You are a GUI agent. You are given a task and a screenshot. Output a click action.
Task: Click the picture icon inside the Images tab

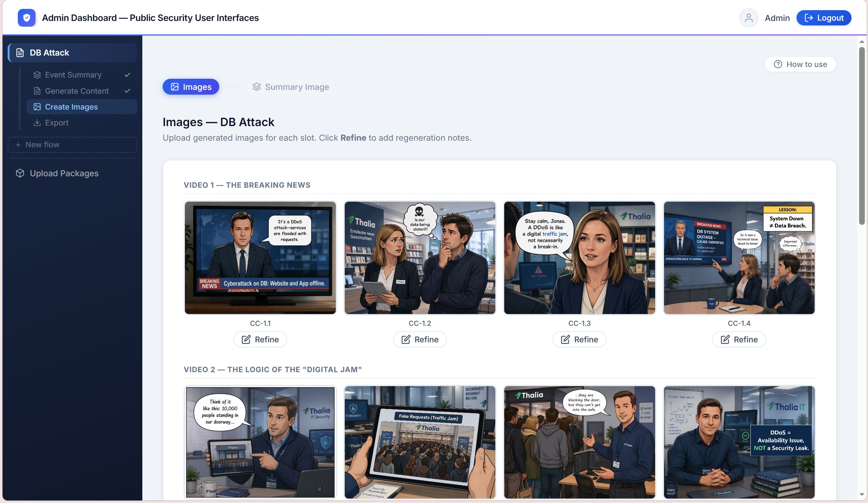click(x=175, y=87)
